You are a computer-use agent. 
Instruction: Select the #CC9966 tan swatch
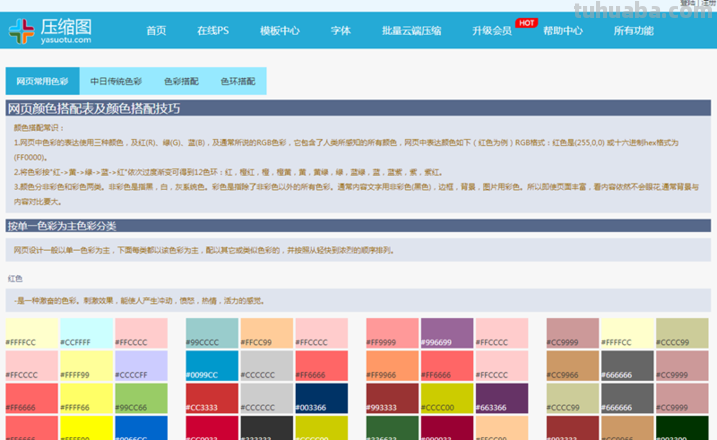tap(573, 366)
